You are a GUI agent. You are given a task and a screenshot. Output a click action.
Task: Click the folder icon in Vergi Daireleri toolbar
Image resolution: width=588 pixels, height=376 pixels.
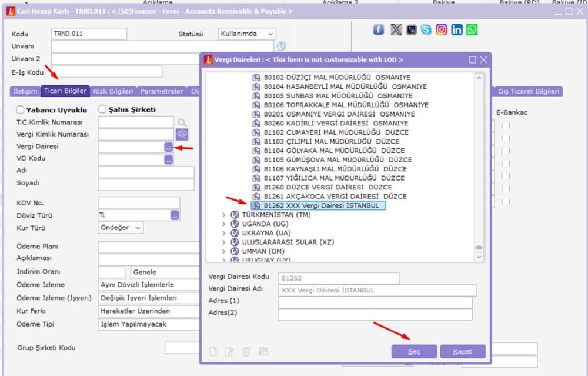pyautogui.click(x=263, y=351)
